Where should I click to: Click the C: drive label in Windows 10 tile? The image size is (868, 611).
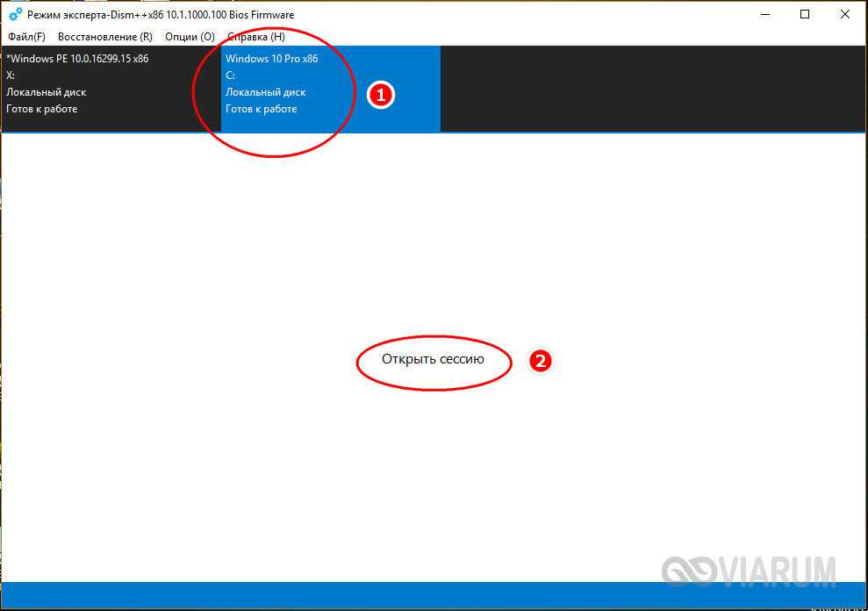(x=230, y=75)
